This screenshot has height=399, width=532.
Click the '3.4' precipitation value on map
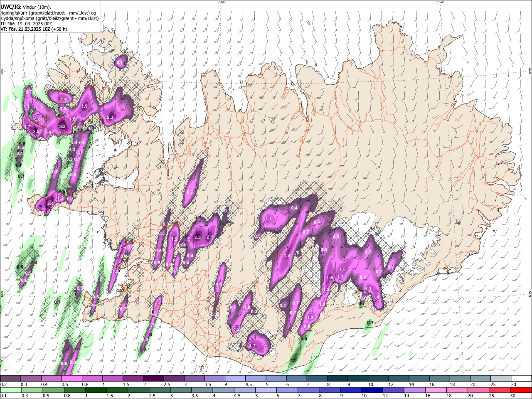[x=50, y=204]
